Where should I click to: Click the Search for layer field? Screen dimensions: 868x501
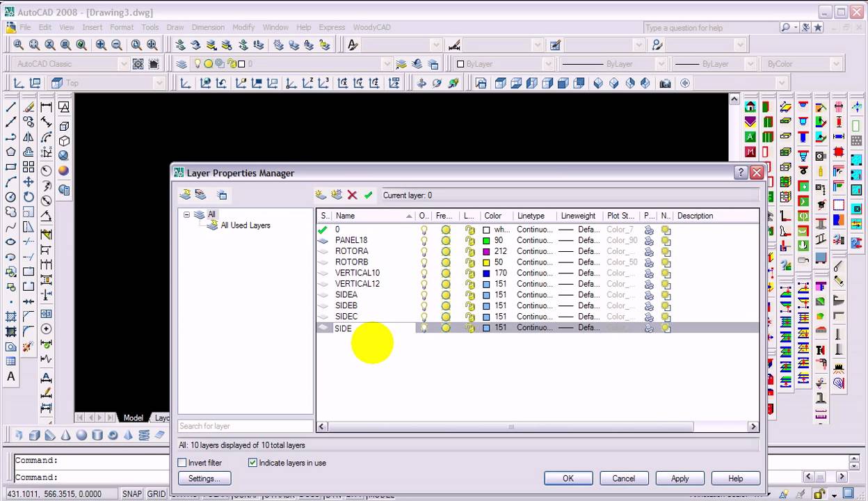(246, 426)
